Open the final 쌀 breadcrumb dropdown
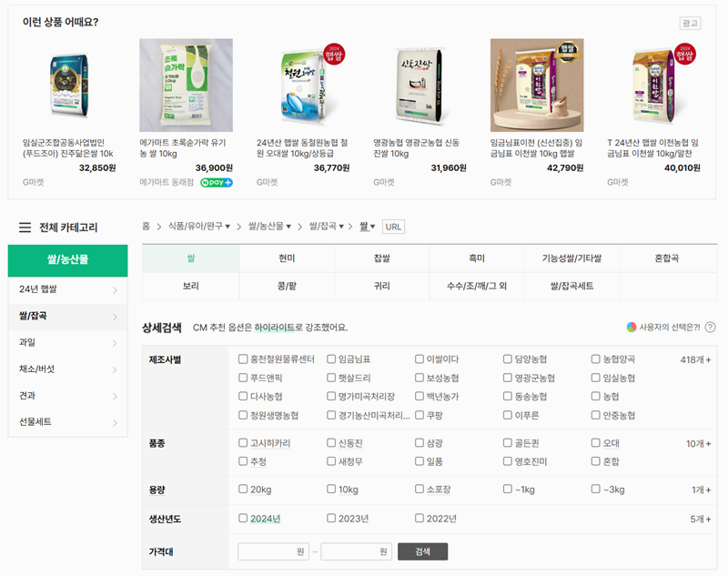This screenshot has width=728, height=576. [x=368, y=226]
